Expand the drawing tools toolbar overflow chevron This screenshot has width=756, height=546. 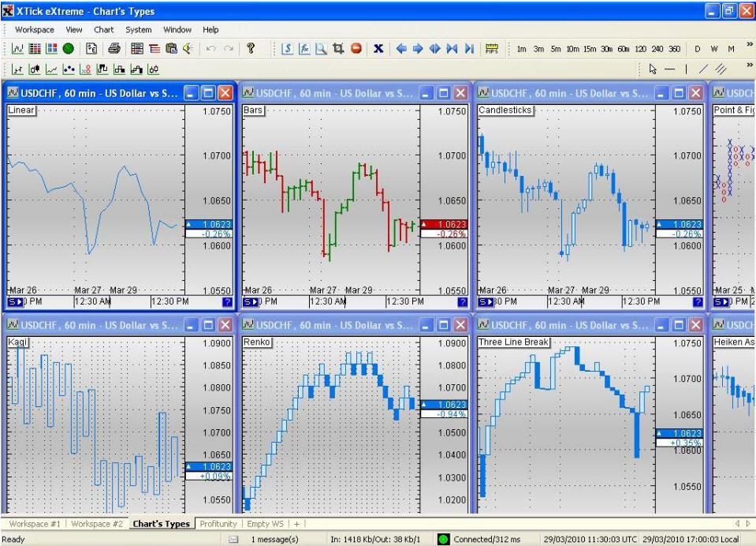coord(749,65)
